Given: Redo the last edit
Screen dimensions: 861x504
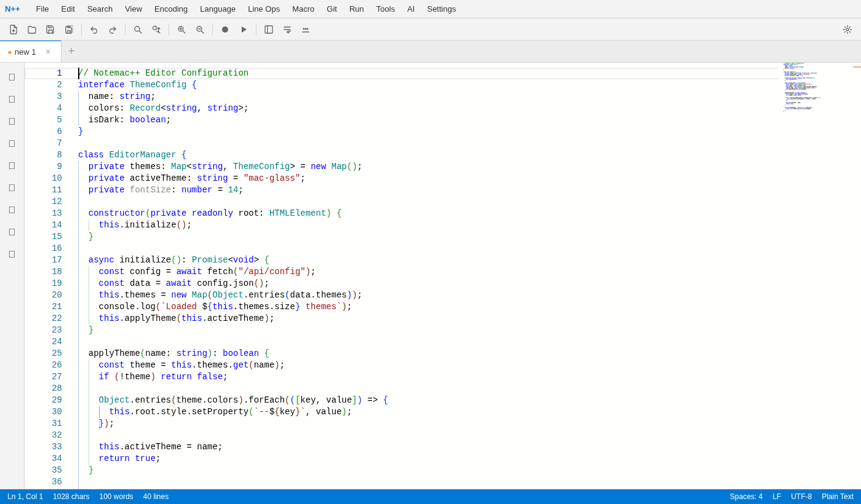Looking at the screenshot, I should 113,29.
